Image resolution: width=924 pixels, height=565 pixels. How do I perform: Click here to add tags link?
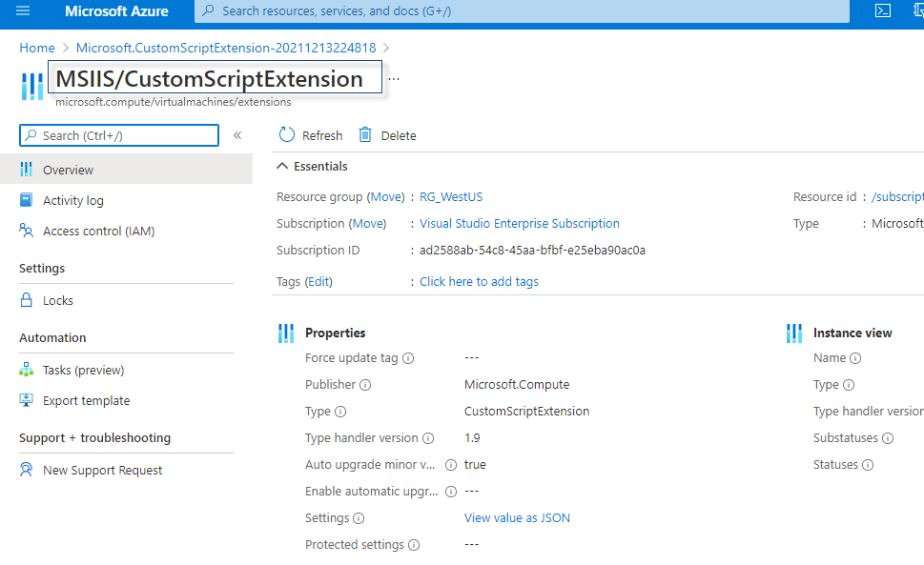point(479,281)
